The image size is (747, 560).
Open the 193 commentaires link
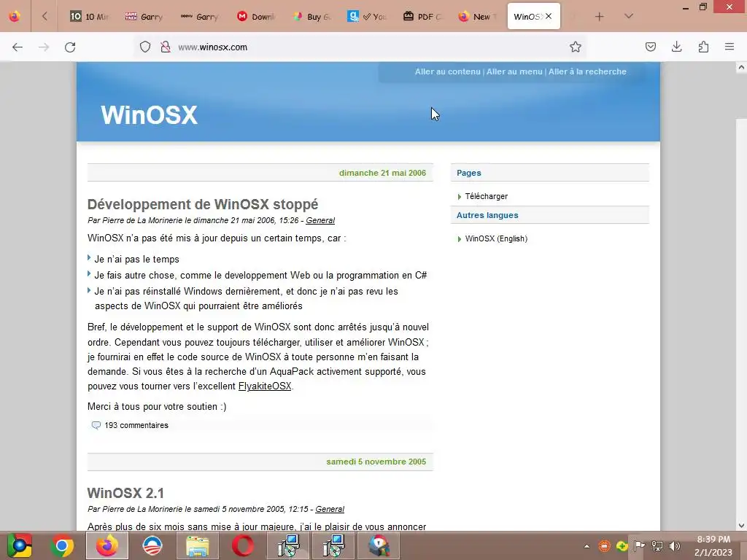pos(136,425)
